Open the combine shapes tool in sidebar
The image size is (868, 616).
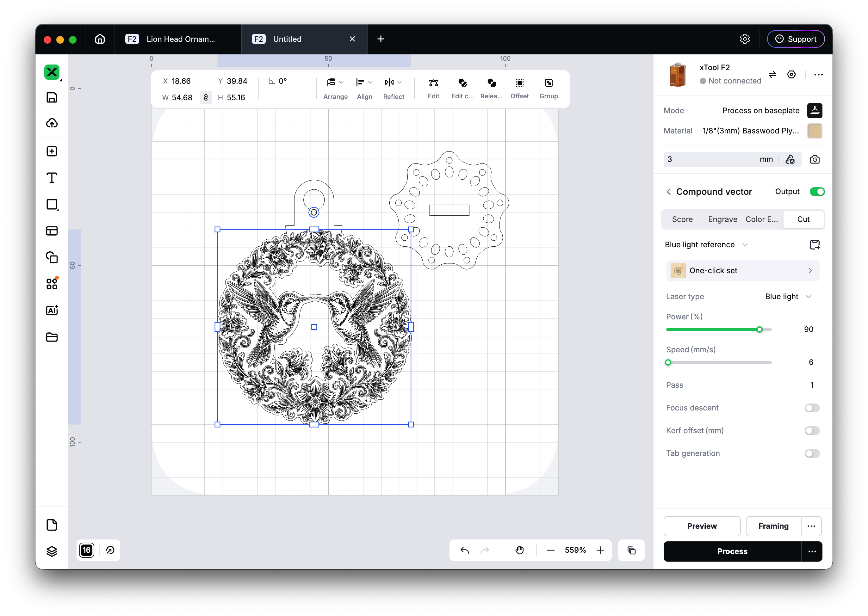coord(52,257)
